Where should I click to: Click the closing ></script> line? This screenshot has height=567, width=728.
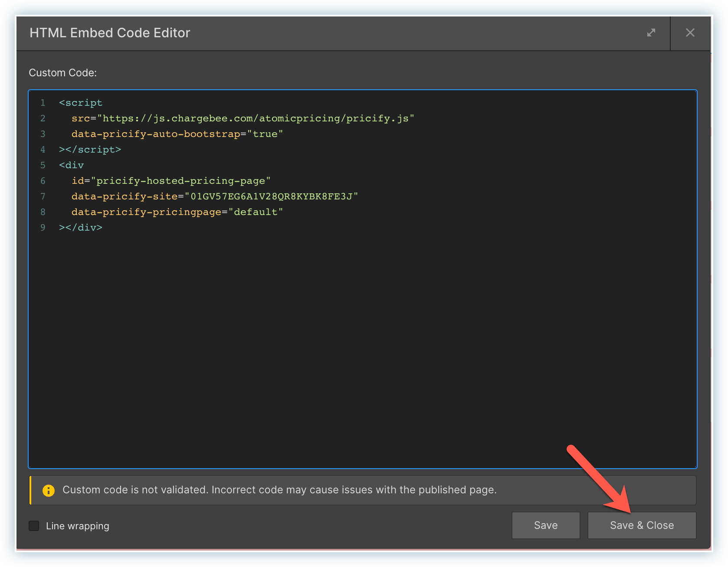90,150
